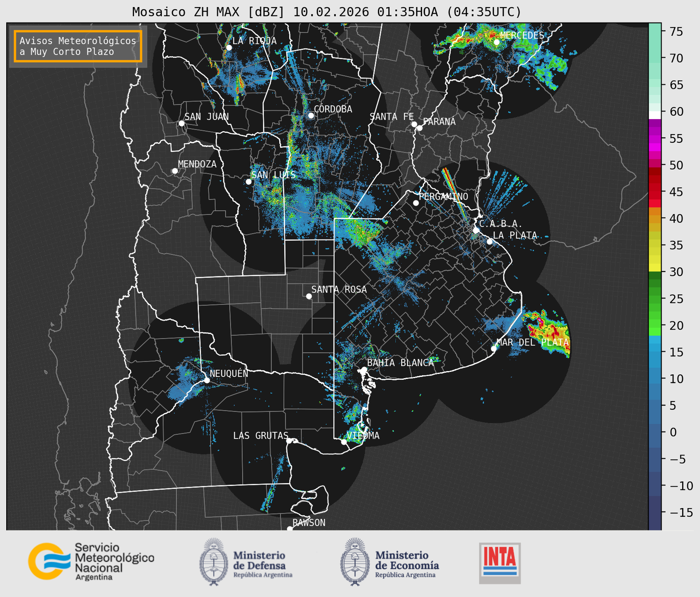Click the 55 dBZ magenta swatch on colorbar
Image resolution: width=700 pixels, height=597 pixels.
tap(655, 139)
